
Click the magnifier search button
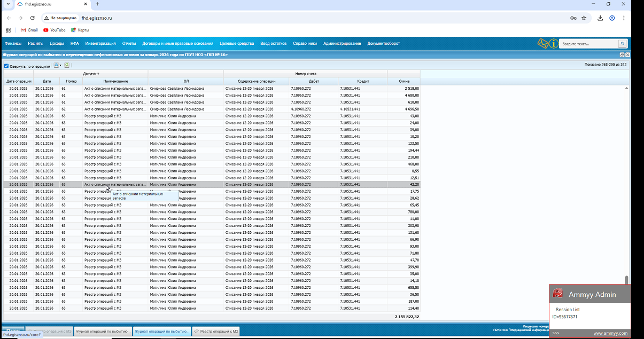(x=623, y=44)
